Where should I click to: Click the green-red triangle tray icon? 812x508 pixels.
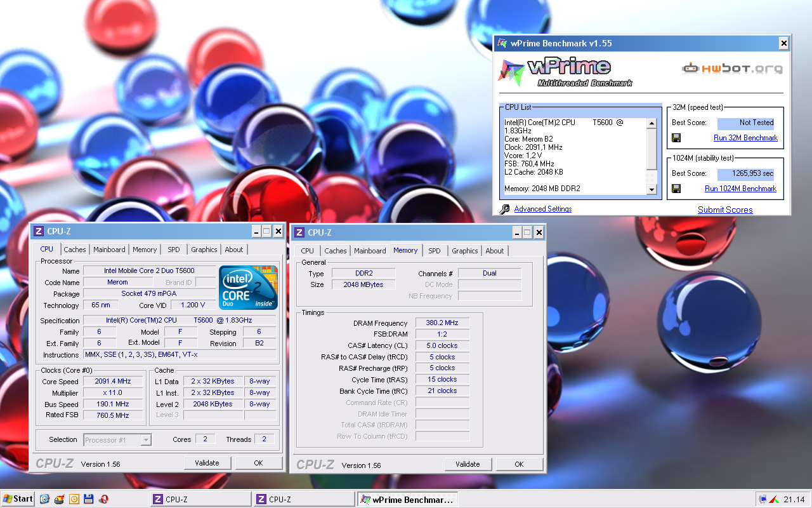tap(774, 499)
